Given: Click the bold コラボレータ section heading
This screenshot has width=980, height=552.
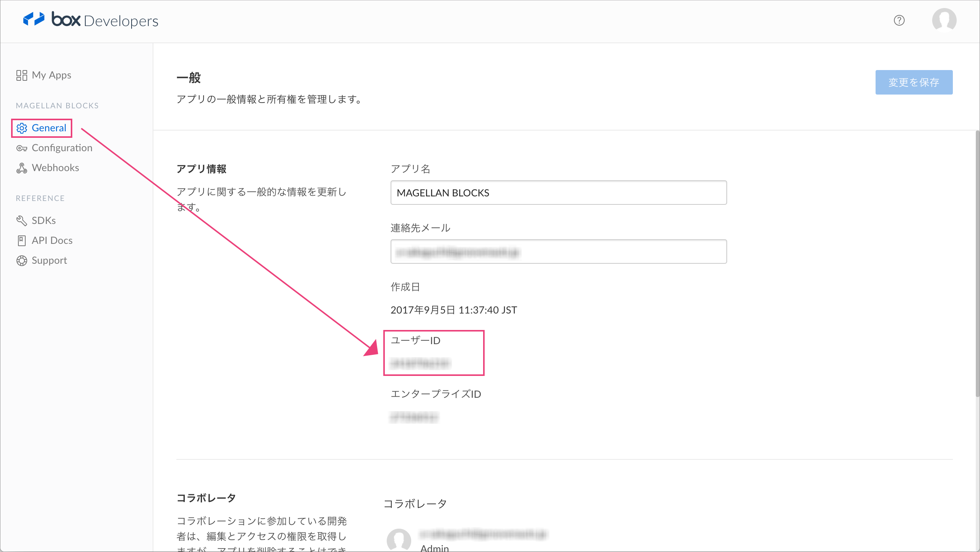Looking at the screenshot, I should 206,498.
